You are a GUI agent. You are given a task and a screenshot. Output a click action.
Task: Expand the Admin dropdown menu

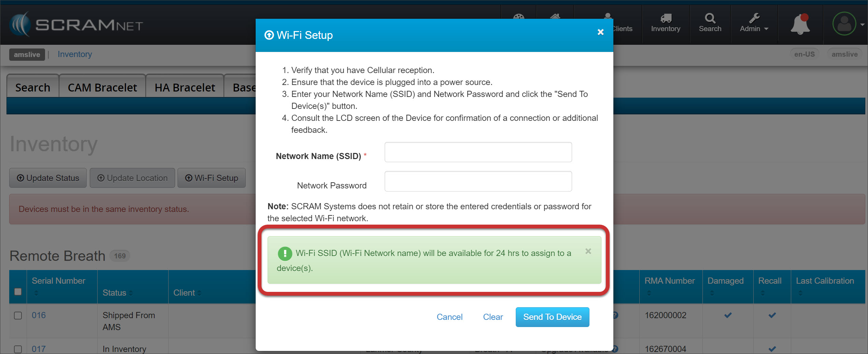pos(754,29)
